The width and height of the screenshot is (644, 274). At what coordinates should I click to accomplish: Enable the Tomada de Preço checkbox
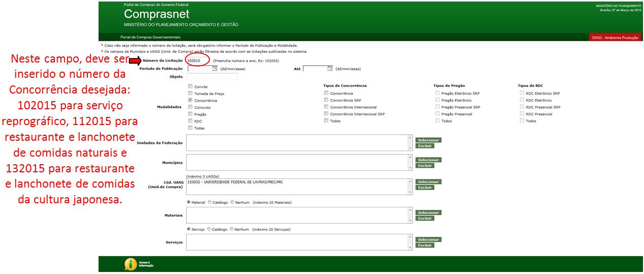[x=190, y=94]
